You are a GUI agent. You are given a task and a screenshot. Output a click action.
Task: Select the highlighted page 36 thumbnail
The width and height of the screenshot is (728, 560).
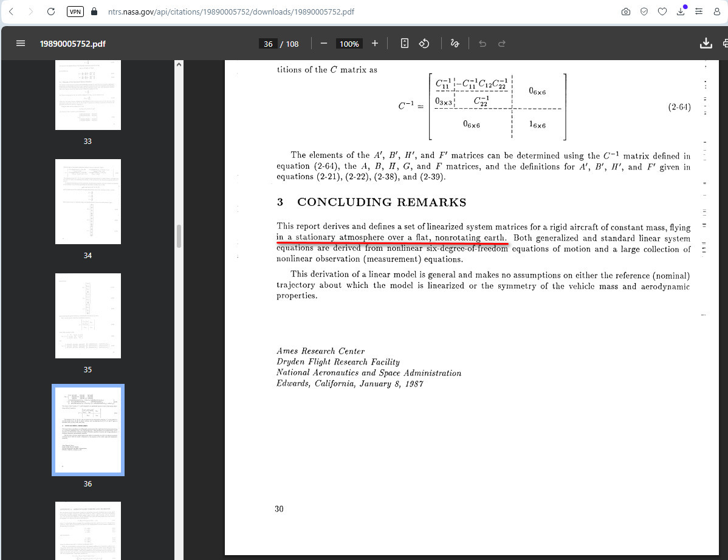point(88,429)
